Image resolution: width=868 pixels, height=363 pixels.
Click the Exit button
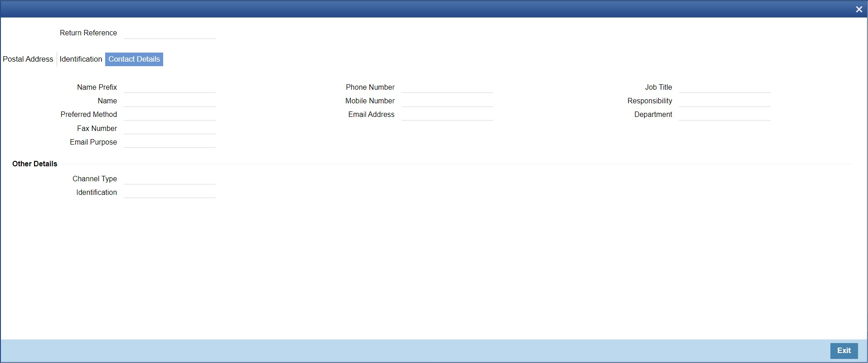pos(844,350)
